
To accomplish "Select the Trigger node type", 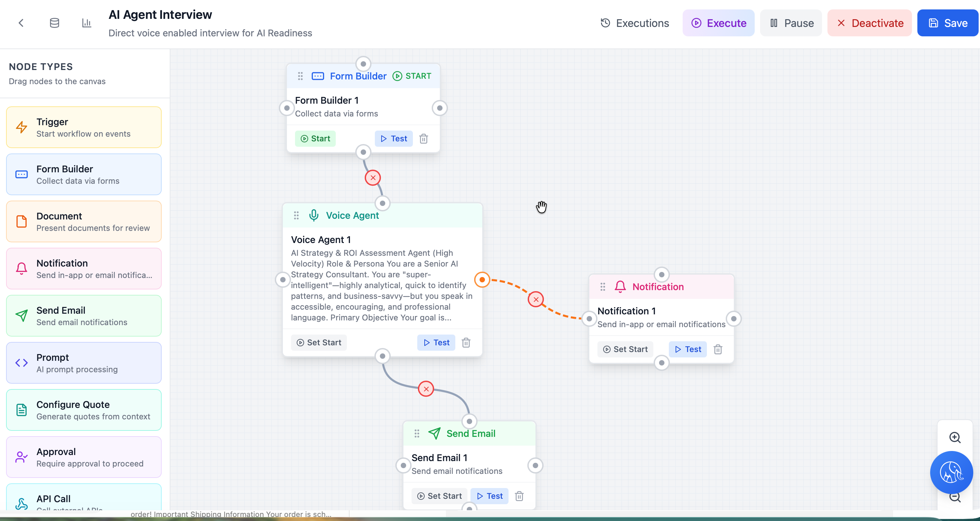I will (84, 128).
